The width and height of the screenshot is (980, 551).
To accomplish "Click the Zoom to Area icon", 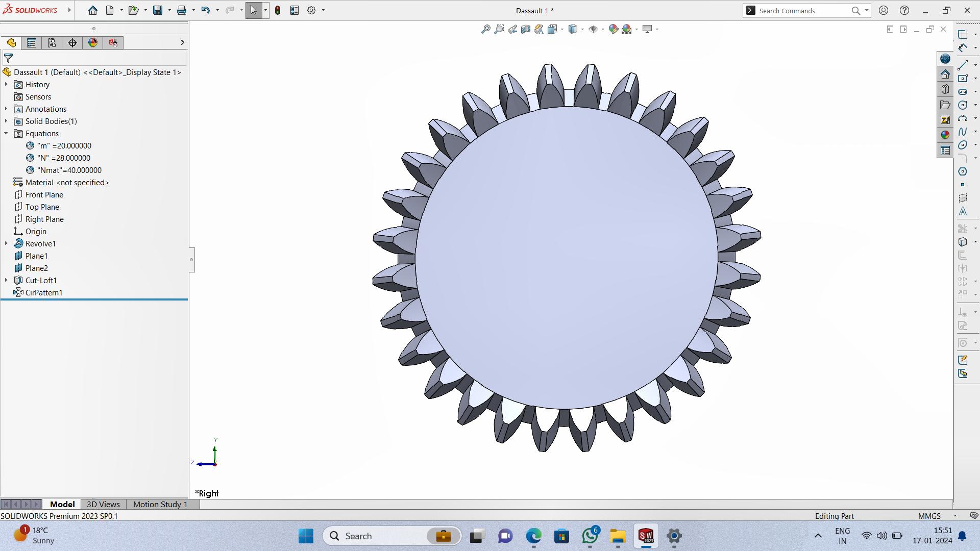I will (499, 29).
